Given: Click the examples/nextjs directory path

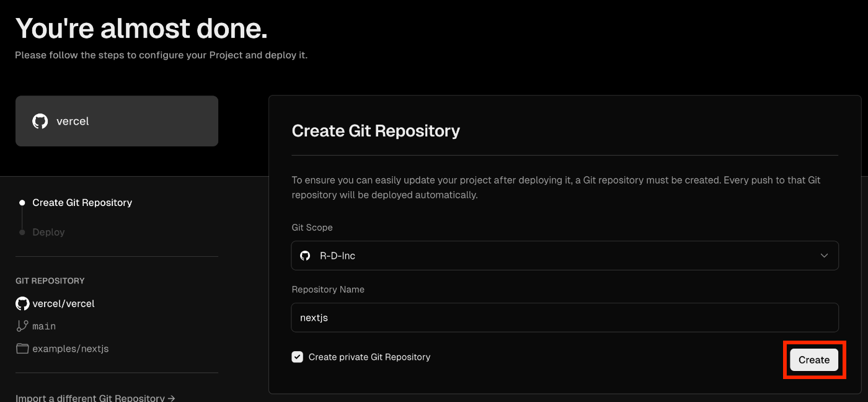Looking at the screenshot, I should click(x=71, y=349).
